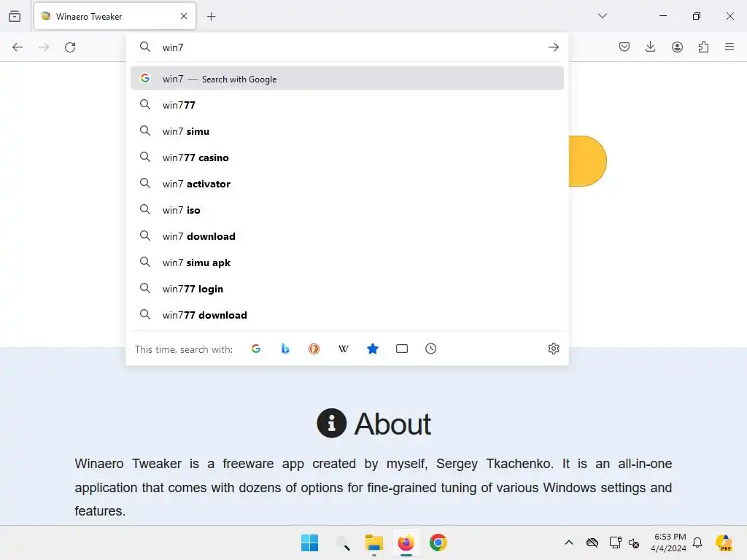Click Firefox taskbar icon
Image resolution: width=747 pixels, height=560 pixels.
click(x=406, y=542)
